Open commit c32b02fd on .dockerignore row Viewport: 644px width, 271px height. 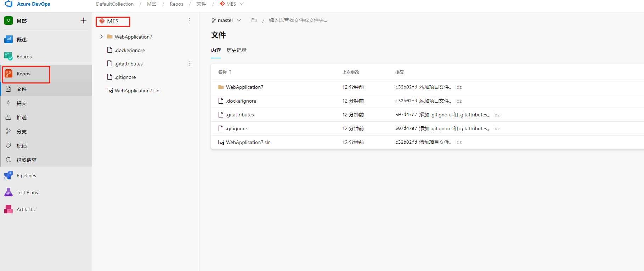406,101
